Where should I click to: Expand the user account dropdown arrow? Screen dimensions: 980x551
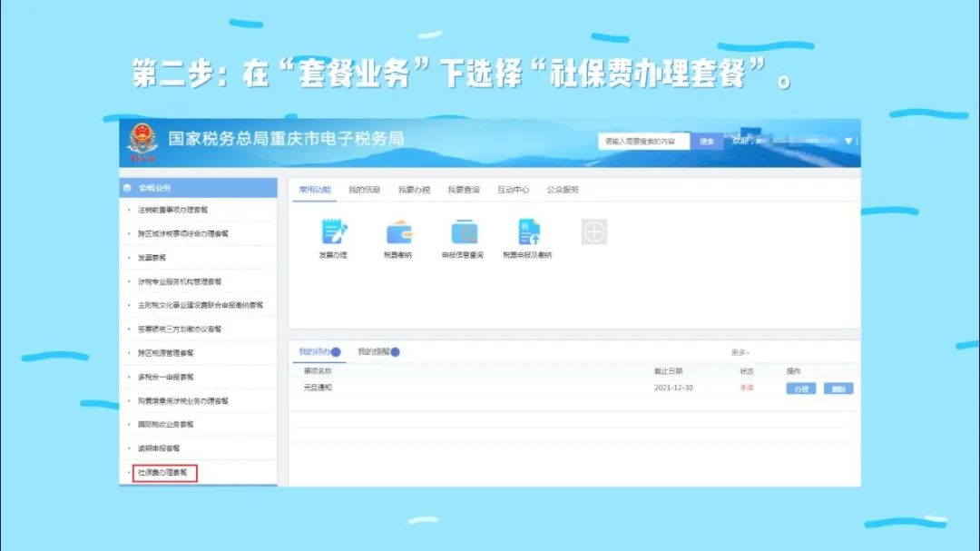click(x=848, y=142)
